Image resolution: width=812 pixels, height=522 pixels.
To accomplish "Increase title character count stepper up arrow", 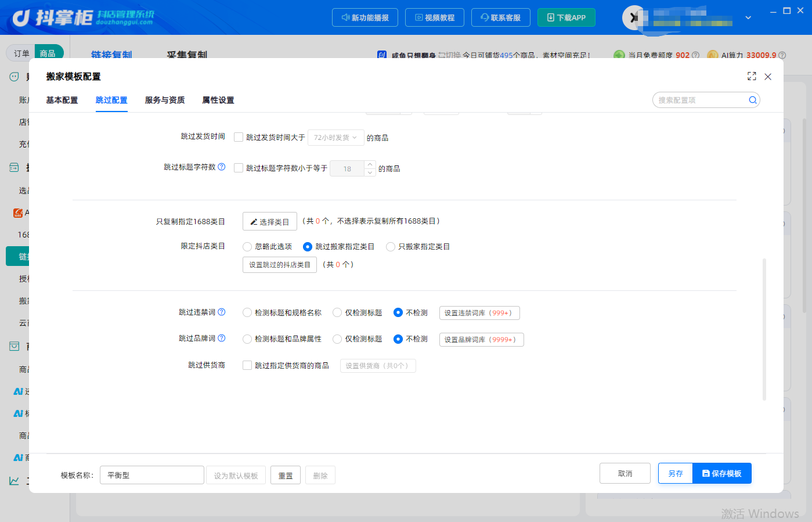I will [x=370, y=164].
